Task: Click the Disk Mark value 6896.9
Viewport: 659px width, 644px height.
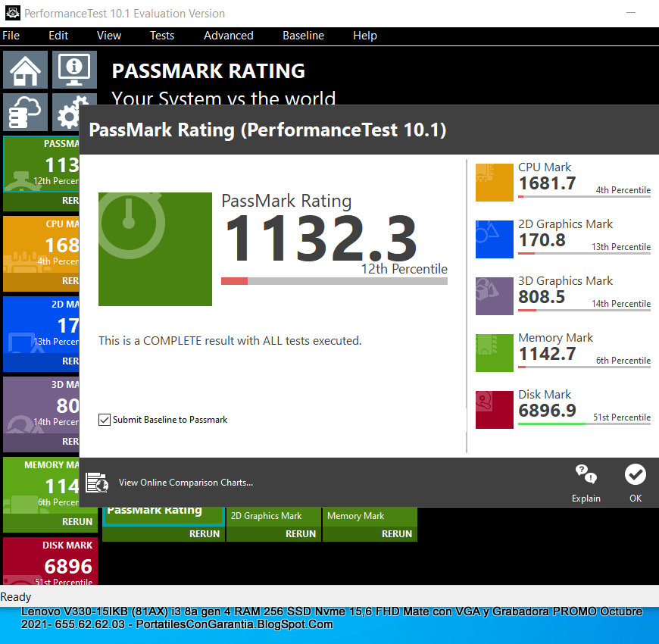Action: coord(547,411)
